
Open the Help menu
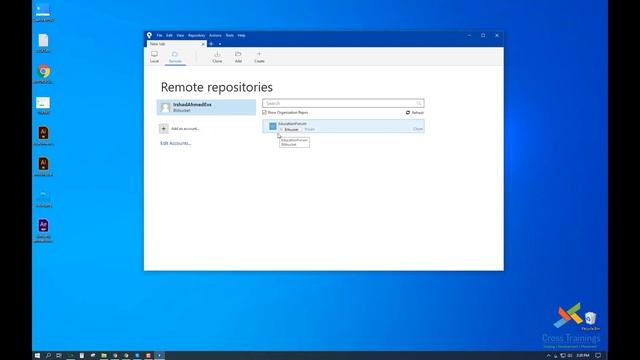(x=242, y=36)
